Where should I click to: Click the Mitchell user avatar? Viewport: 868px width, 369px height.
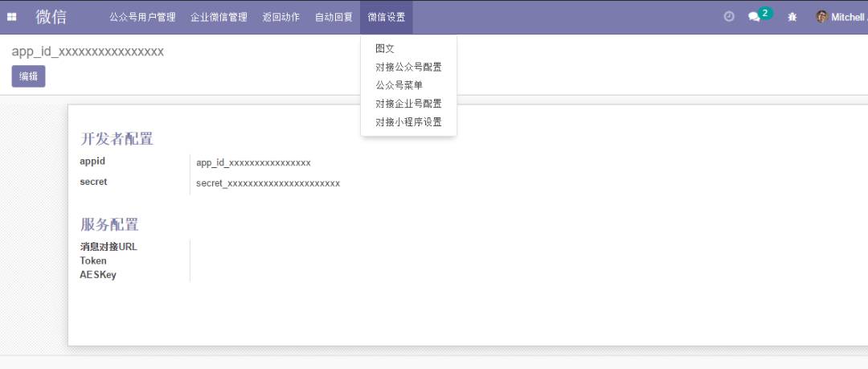[x=821, y=17]
